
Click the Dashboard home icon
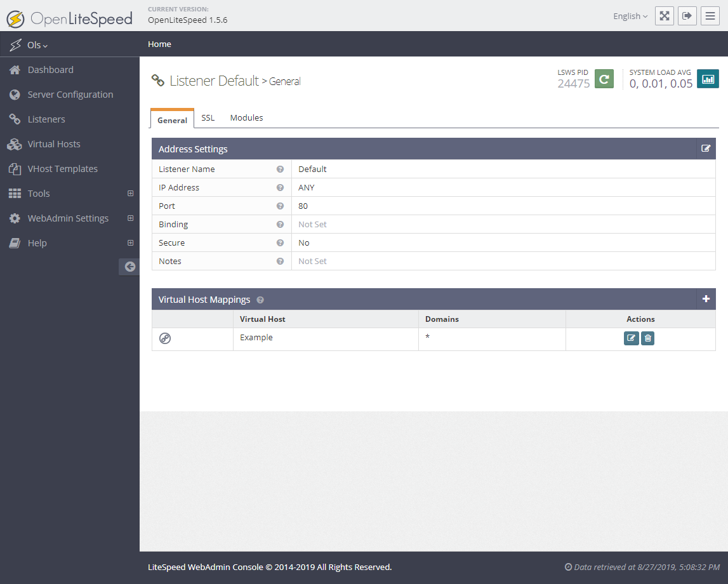15,70
